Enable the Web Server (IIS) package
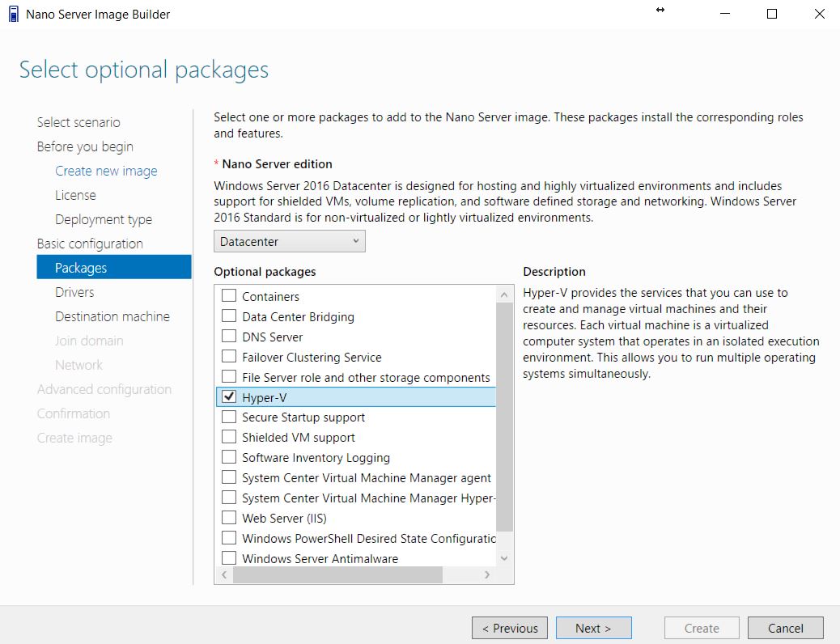This screenshot has height=644, width=840. point(229,518)
